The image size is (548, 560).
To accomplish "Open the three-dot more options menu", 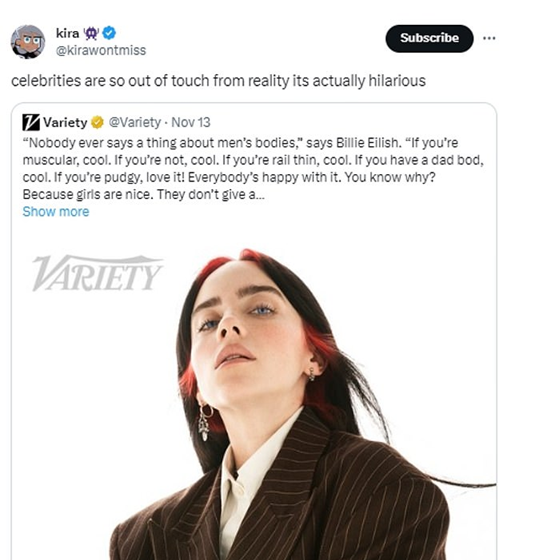I will coord(489,38).
